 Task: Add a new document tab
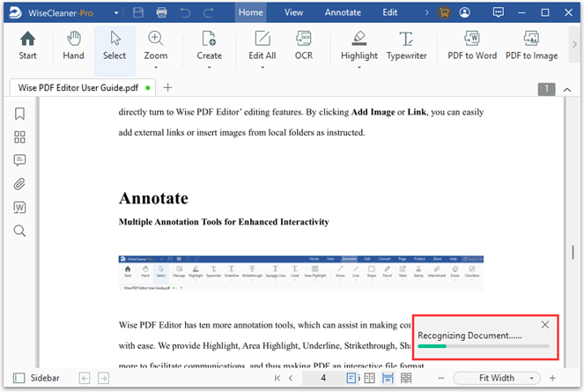(167, 87)
